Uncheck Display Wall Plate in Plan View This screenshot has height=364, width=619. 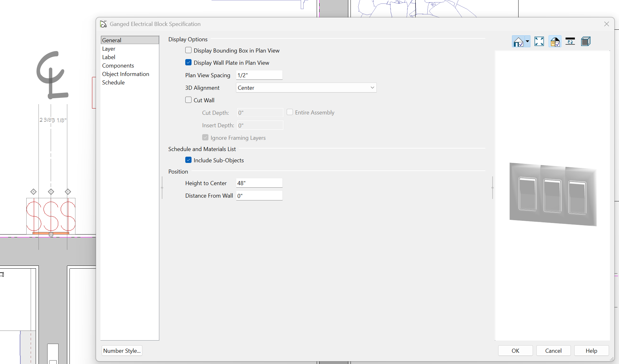188,63
